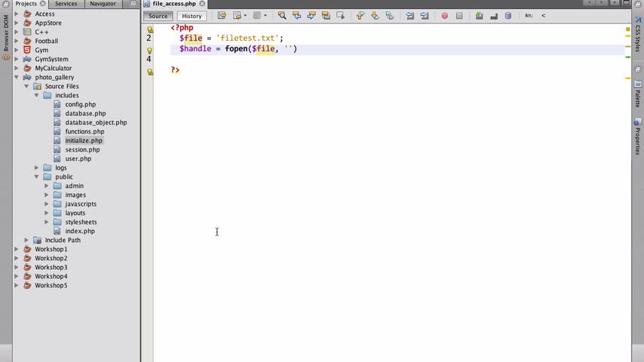Open dropdown arrow beside the greyed Forward icon

point(265,16)
